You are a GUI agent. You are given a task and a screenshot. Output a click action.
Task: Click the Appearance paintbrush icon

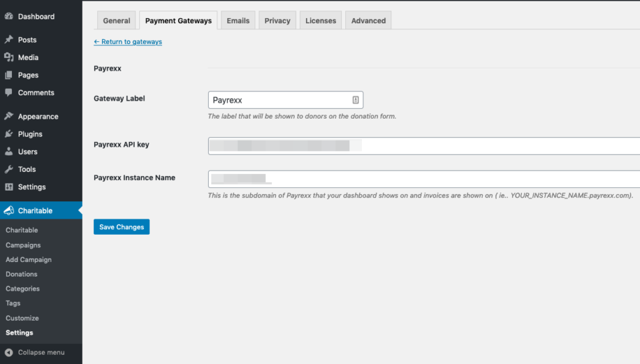(9, 116)
